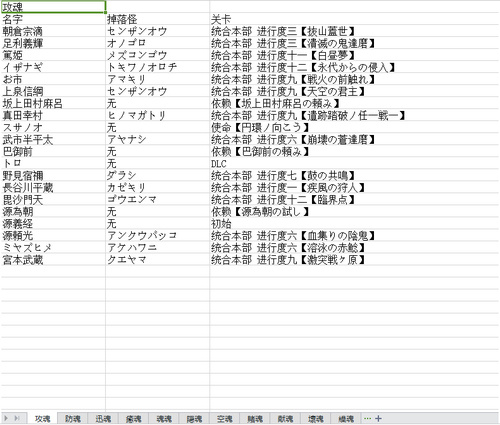Select the monster cell アンクウバッコ

tap(158, 235)
